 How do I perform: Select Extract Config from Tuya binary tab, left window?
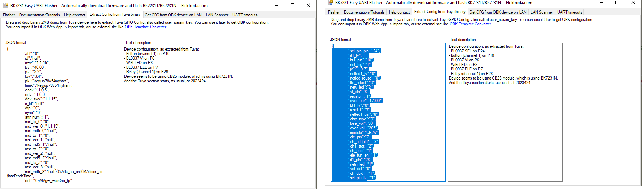click(115, 14)
